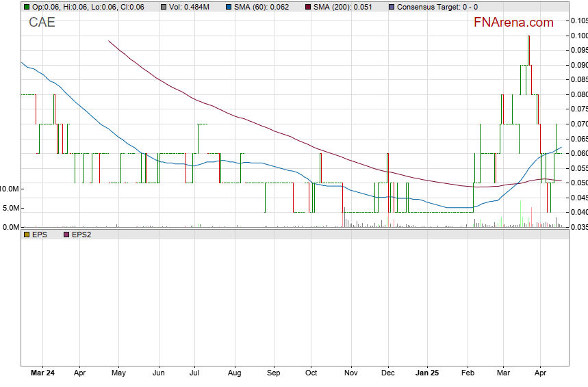The image size is (588, 387).
Task: Click the Vol: 0.484M legend text
Action: pos(192,7)
